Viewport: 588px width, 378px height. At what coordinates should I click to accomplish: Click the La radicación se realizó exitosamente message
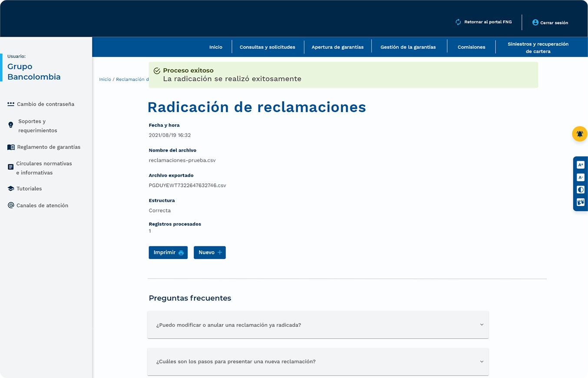point(232,79)
